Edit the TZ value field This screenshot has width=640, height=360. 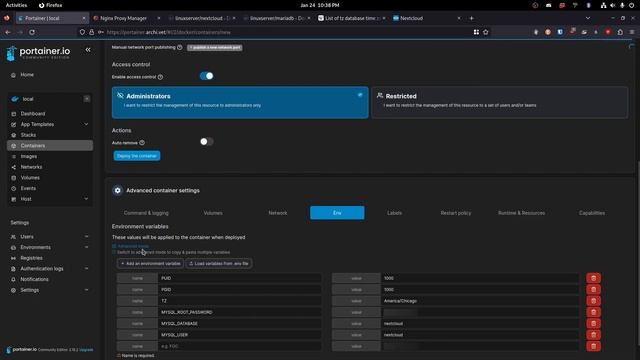point(480,301)
